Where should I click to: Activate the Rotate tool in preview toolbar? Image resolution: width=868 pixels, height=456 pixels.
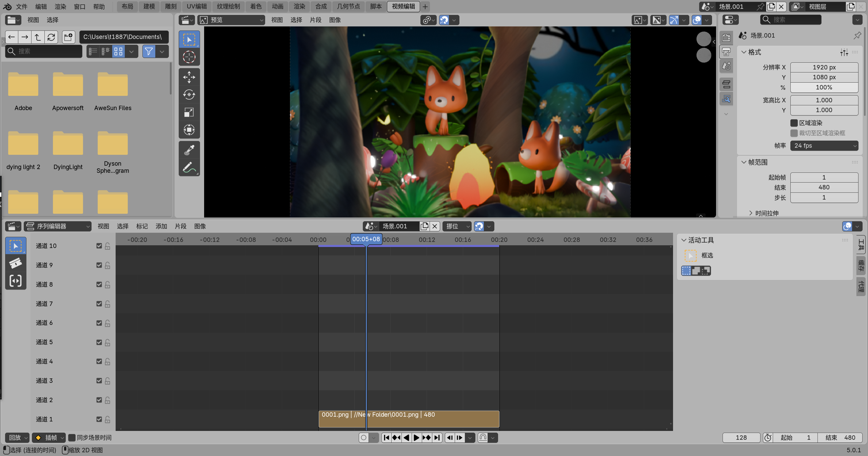[x=189, y=95]
